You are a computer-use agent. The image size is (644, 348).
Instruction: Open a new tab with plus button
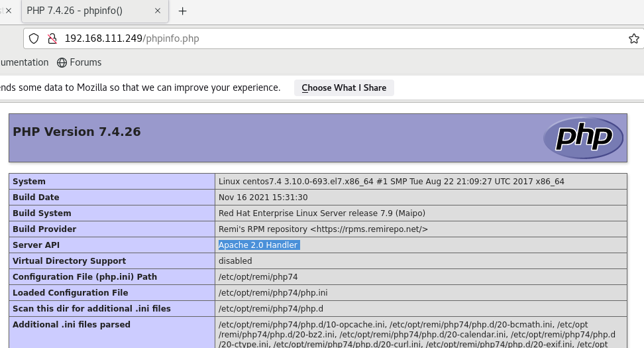183,11
